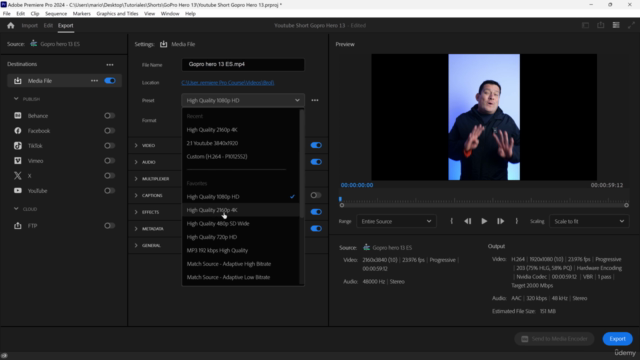This screenshot has height=360, width=640.
Task: Open the File menu
Action: 7,13
